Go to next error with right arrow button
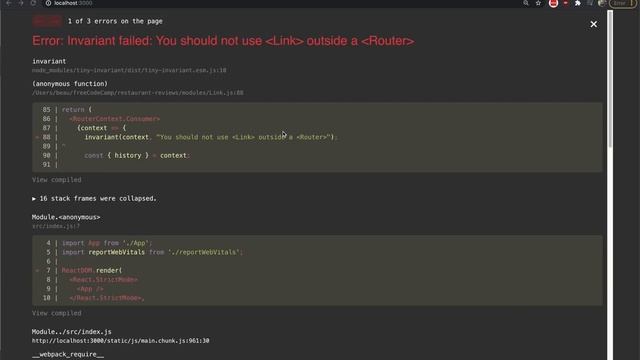 [x=55, y=21]
